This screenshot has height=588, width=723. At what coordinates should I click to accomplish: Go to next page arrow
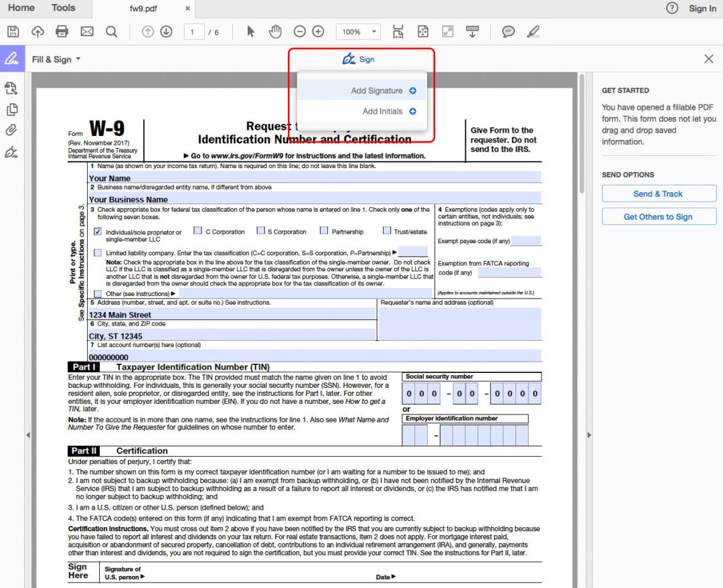(167, 31)
